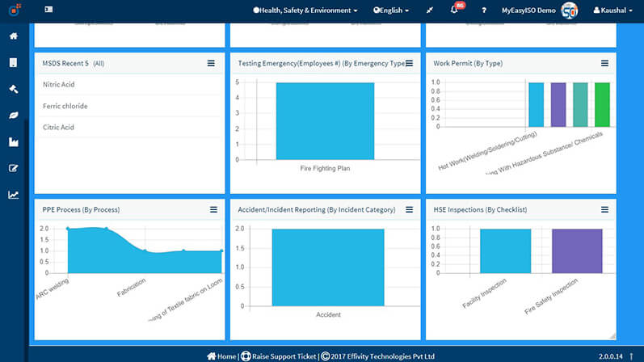The height and width of the screenshot is (362, 644).
Task: Click the edit pencil icon in sidebar
Action: tap(13, 168)
